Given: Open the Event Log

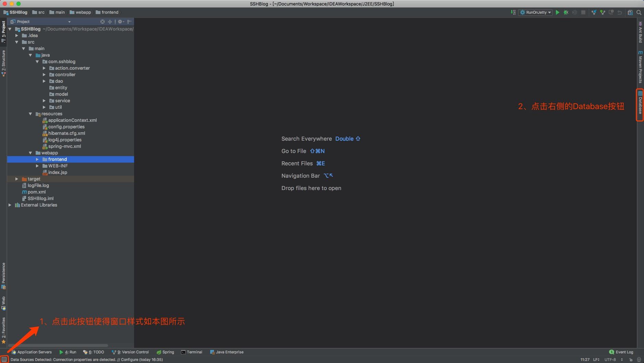Looking at the screenshot, I should [621, 352].
